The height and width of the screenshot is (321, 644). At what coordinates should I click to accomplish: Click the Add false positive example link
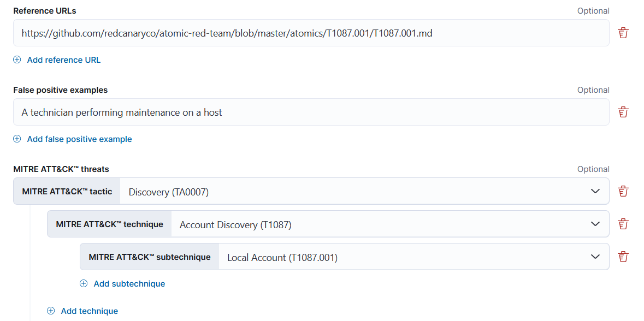point(79,139)
